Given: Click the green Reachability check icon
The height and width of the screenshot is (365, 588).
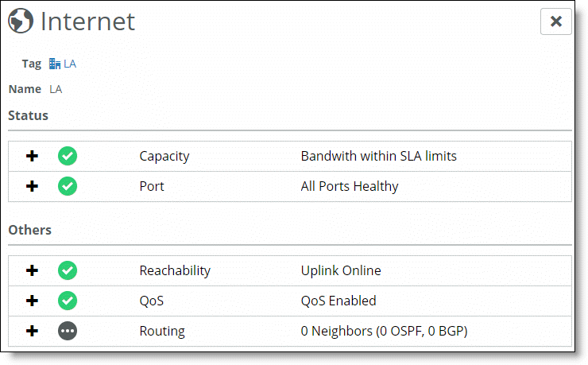Looking at the screenshot, I should (x=68, y=270).
